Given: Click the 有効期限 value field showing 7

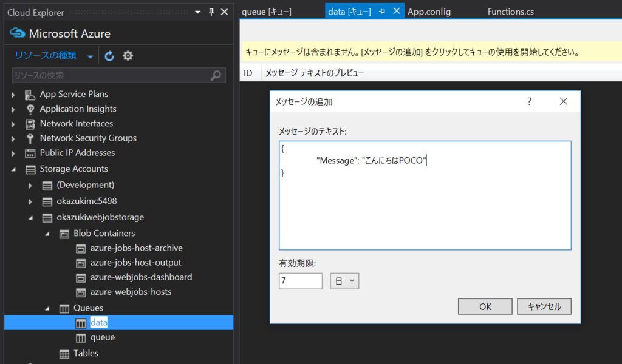Looking at the screenshot, I should (300, 281).
